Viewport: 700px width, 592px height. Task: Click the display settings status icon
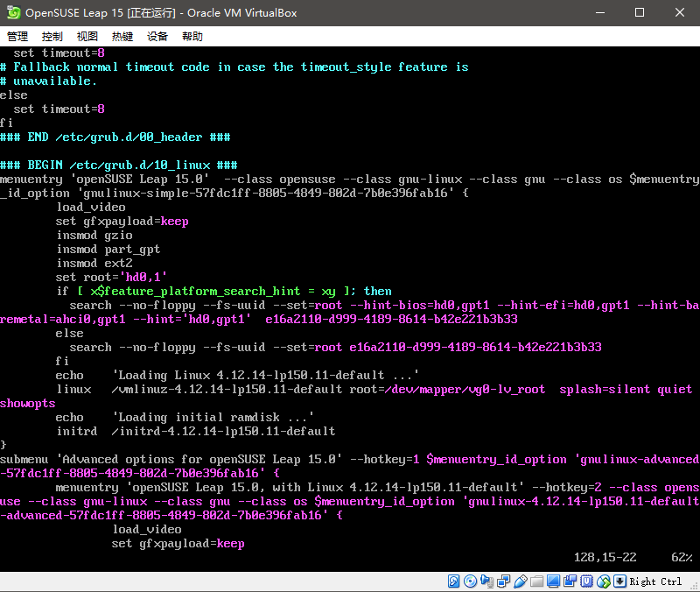pos(553,581)
